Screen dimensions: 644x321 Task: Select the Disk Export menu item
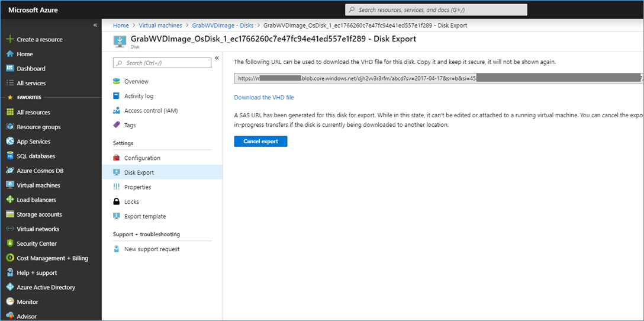(x=162, y=172)
